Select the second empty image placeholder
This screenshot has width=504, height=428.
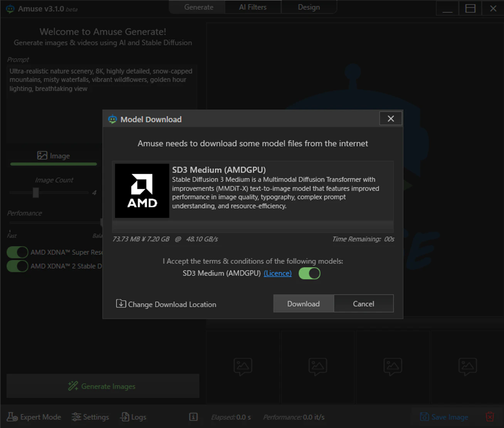point(318,367)
